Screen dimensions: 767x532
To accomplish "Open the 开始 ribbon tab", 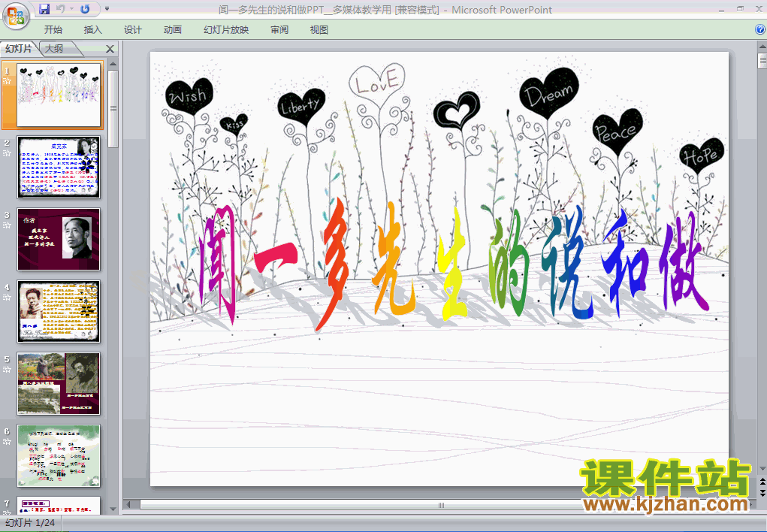I will tap(53, 30).
